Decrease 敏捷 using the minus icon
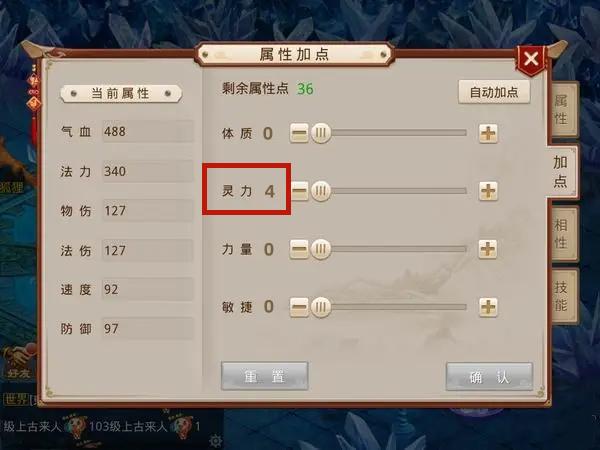This screenshot has width=600, height=450. (299, 307)
